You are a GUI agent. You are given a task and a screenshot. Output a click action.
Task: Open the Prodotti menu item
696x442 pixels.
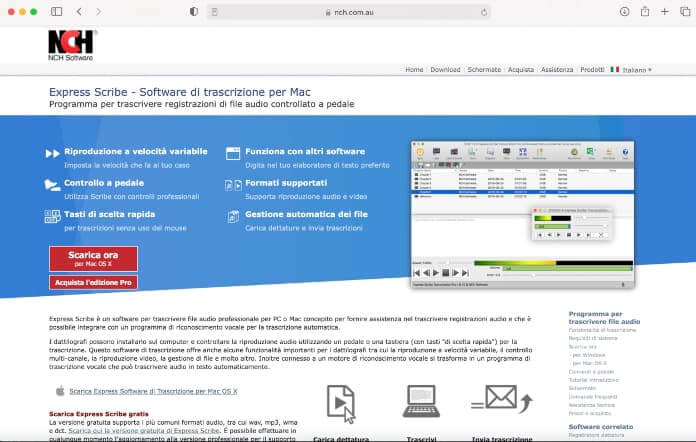coord(592,70)
